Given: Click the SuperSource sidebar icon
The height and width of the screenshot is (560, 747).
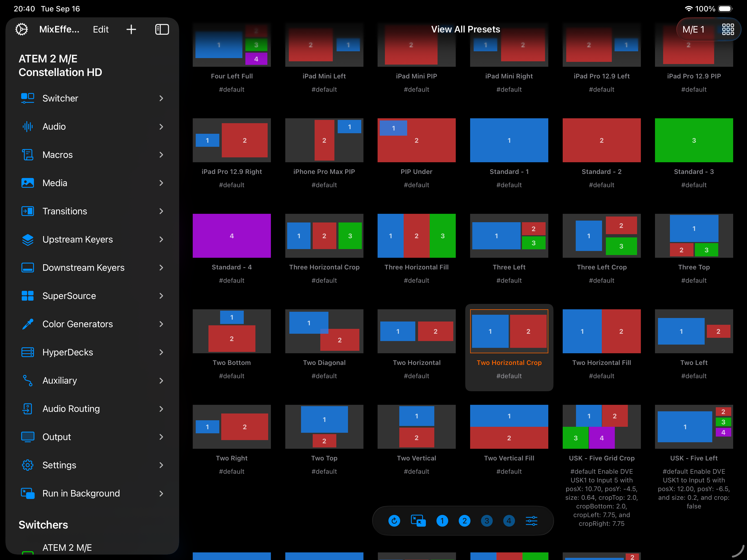Looking at the screenshot, I should coord(27,296).
